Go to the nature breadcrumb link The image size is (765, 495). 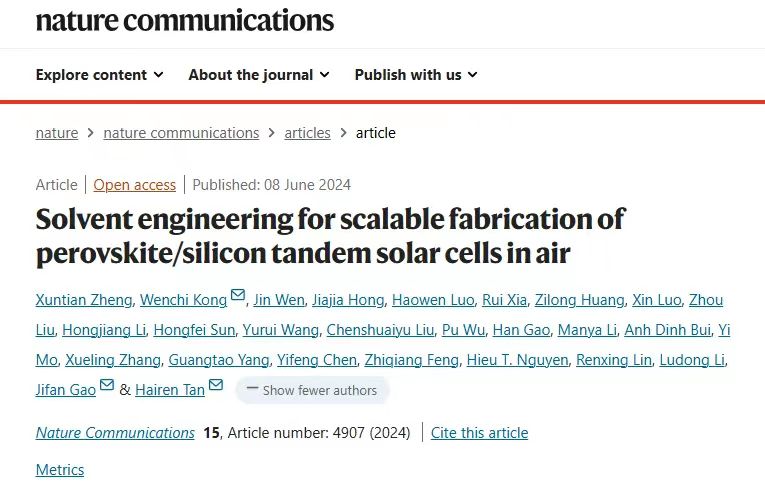point(57,133)
